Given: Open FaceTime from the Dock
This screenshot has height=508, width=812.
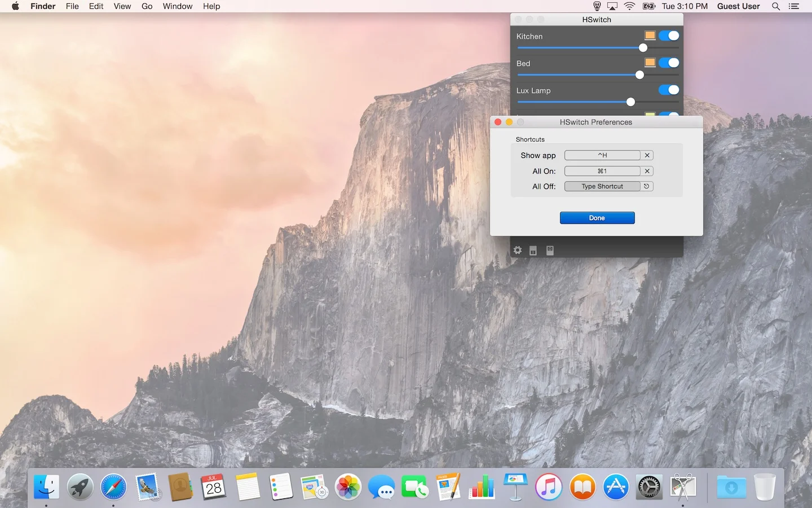Looking at the screenshot, I should click(x=415, y=487).
